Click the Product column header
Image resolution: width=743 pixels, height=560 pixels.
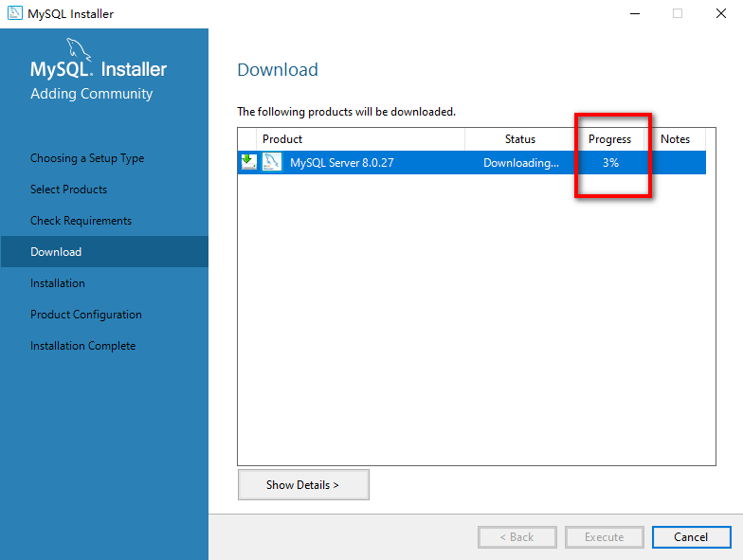point(360,139)
